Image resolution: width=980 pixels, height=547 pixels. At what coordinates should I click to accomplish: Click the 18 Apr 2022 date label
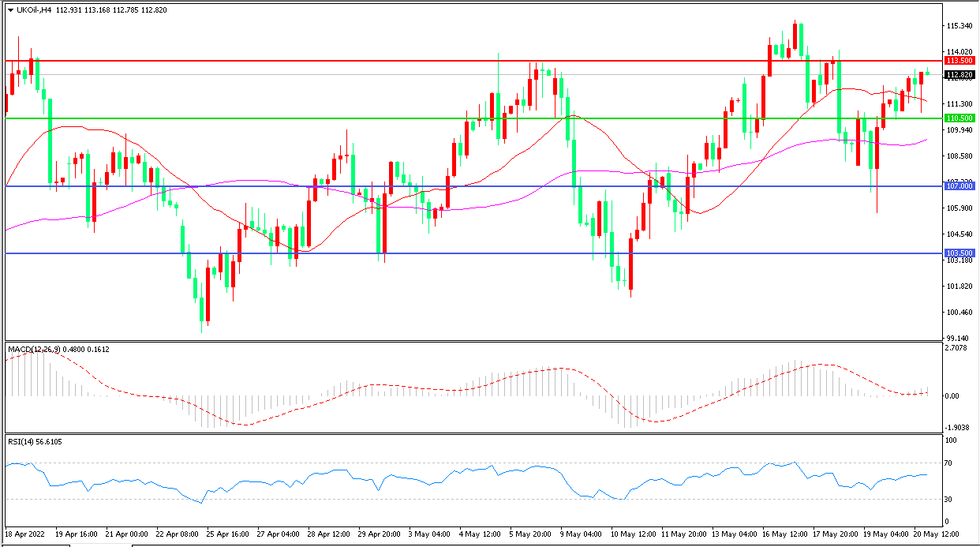pos(25,534)
